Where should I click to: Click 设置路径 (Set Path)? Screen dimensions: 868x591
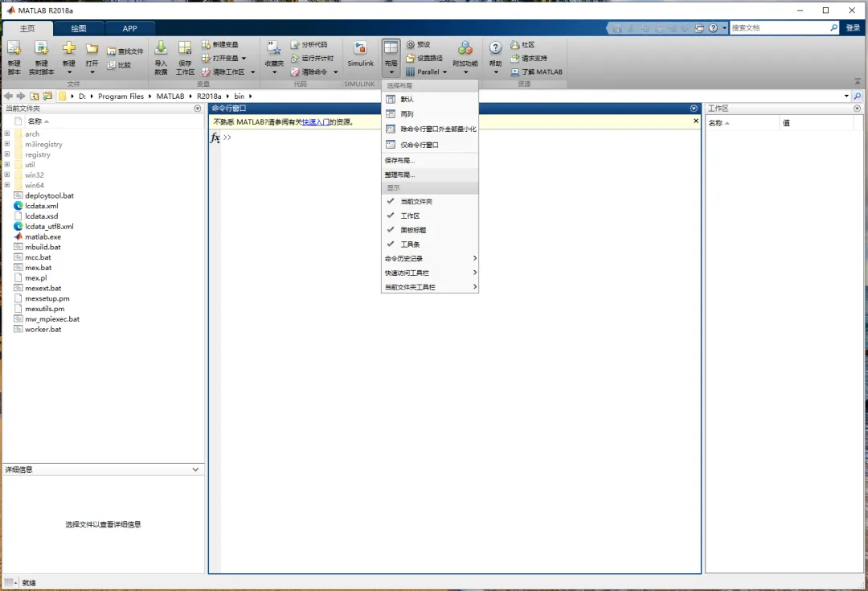(424, 58)
